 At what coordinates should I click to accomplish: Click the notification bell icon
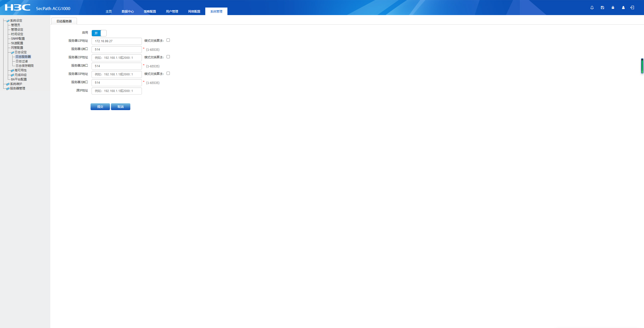(x=592, y=8)
